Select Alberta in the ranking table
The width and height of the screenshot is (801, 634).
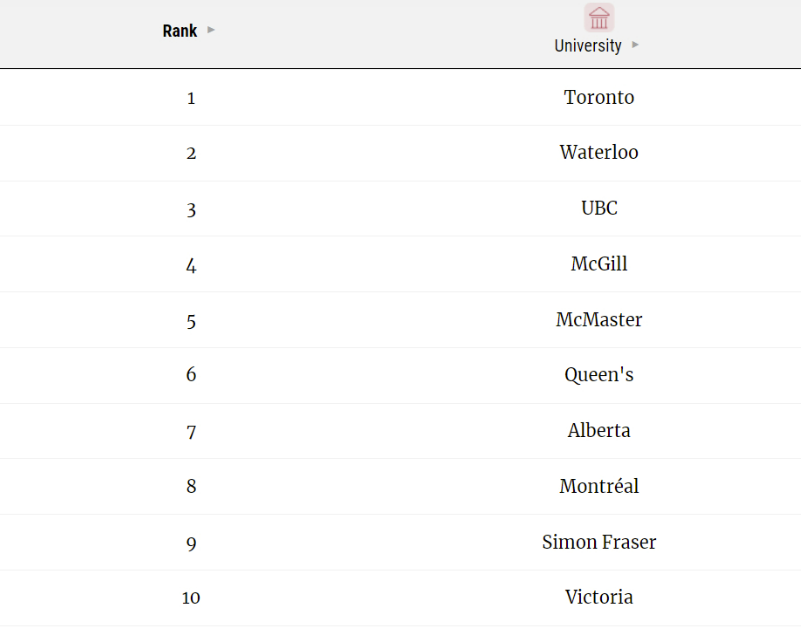(x=599, y=431)
